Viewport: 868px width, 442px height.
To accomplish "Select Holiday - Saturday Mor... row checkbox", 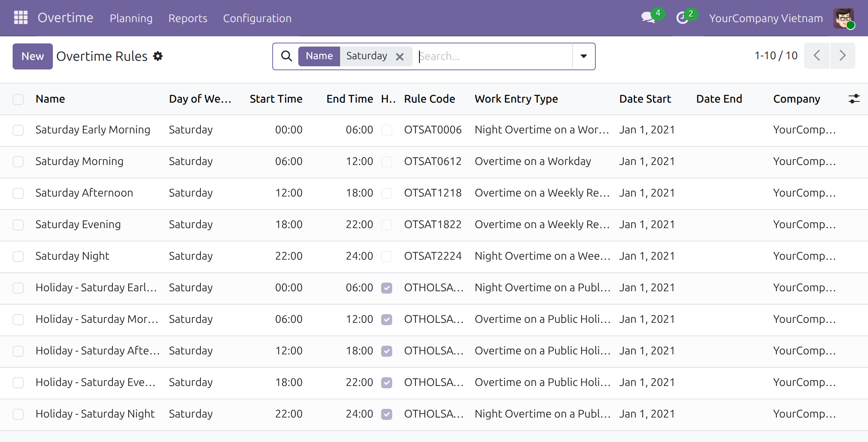I will click(x=18, y=320).
